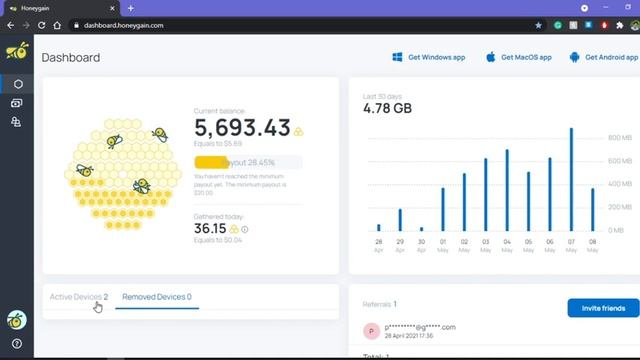Click the Get Android app link
640x360 pixels.
(604, 57)
